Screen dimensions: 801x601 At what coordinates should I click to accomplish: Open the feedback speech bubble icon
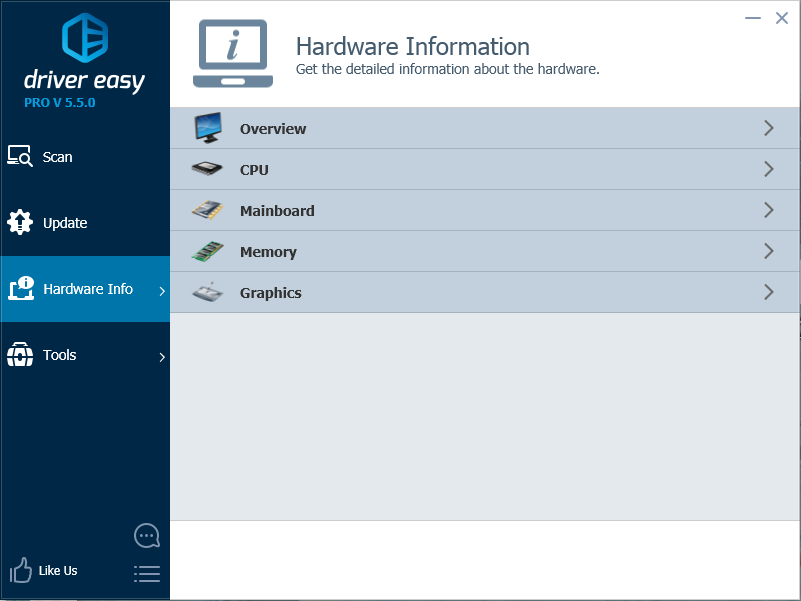pyautogui.click(x=147, y=535)
